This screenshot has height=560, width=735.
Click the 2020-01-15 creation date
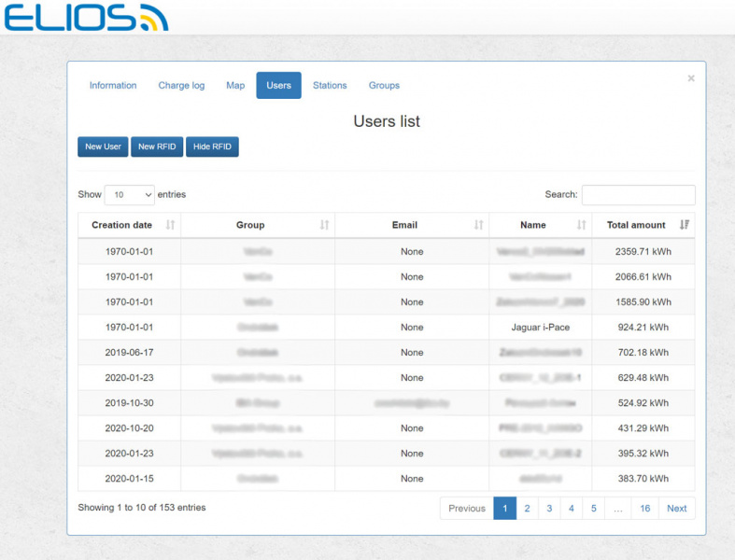130,479
